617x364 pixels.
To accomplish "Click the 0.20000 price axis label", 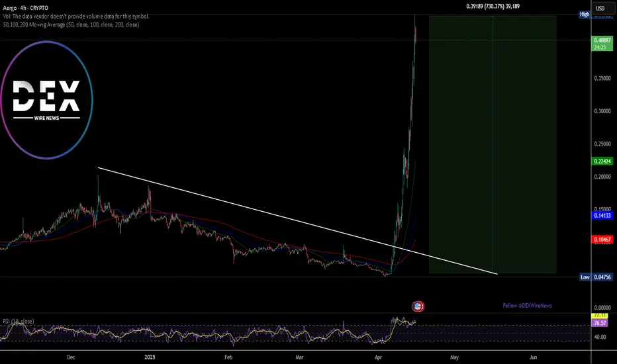I will (x=602, y=177).
